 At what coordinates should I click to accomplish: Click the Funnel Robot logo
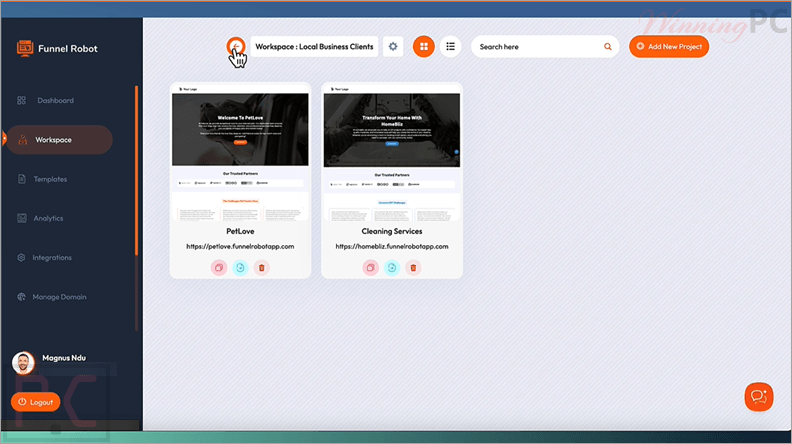(57, 48)
